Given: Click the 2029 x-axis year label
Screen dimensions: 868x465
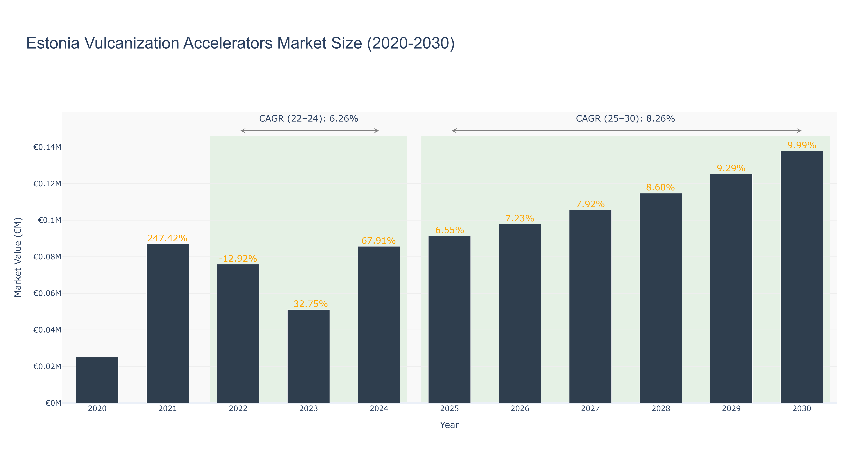Looking at the screenshot, I should click(x=731, y=409).
